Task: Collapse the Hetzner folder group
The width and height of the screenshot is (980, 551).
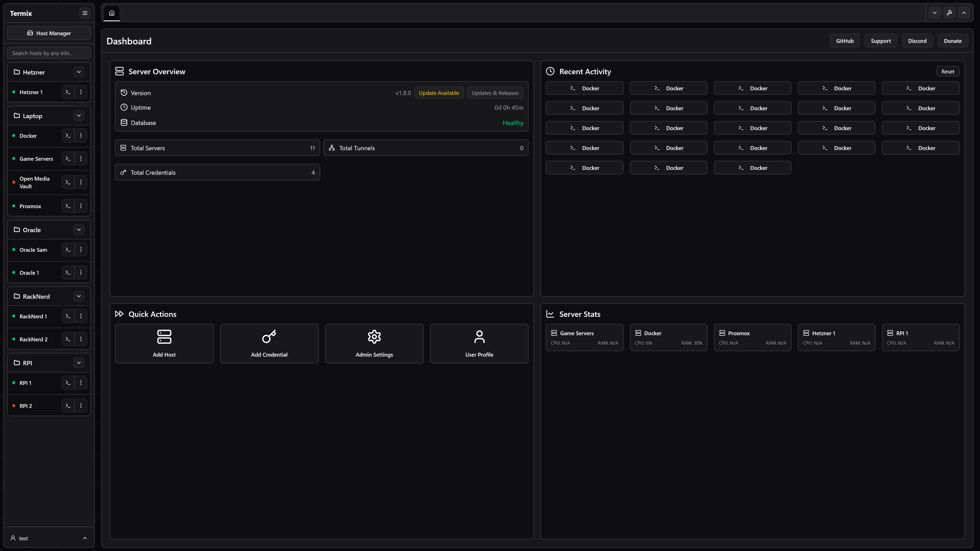Action: [x=79, y=72]
